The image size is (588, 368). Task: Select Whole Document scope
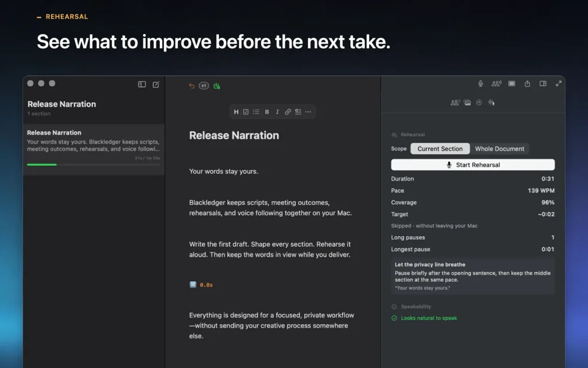[500, 149]
